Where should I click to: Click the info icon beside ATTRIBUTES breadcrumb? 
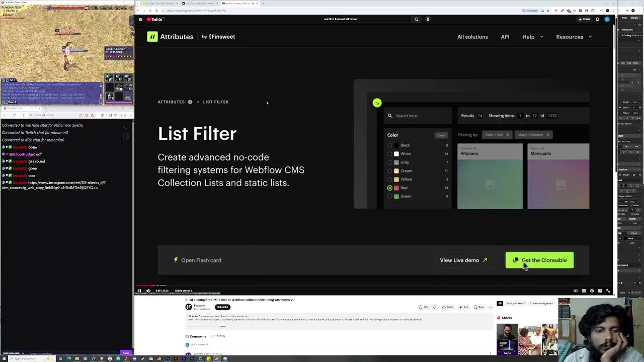click(x=190, y=102)
